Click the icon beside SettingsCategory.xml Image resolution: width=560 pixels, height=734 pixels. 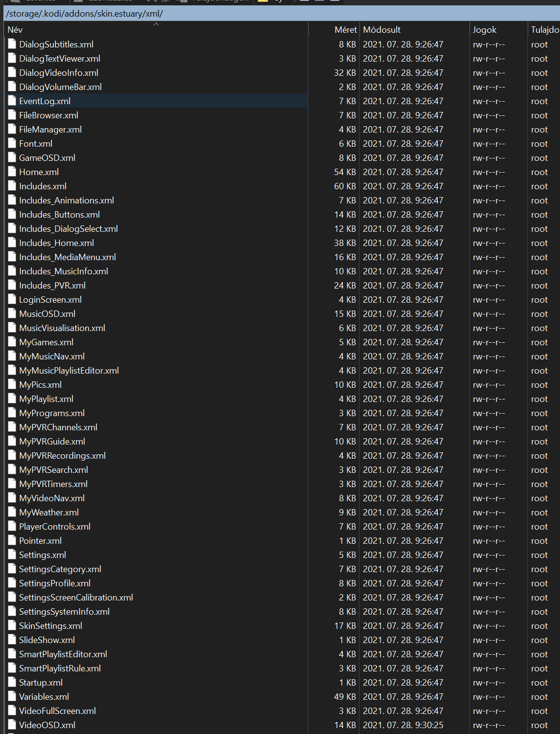point(12,569)
